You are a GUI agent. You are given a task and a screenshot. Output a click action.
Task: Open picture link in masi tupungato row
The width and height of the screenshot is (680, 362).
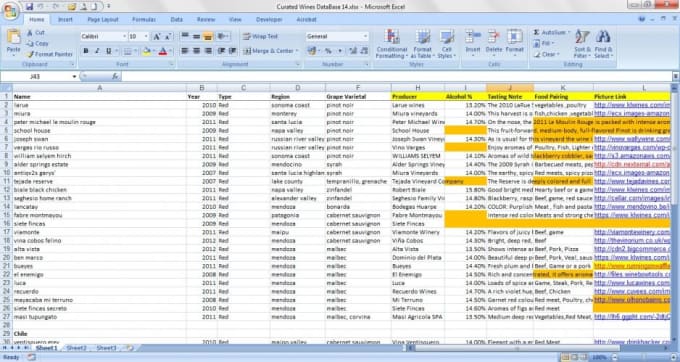coord(632,316)
